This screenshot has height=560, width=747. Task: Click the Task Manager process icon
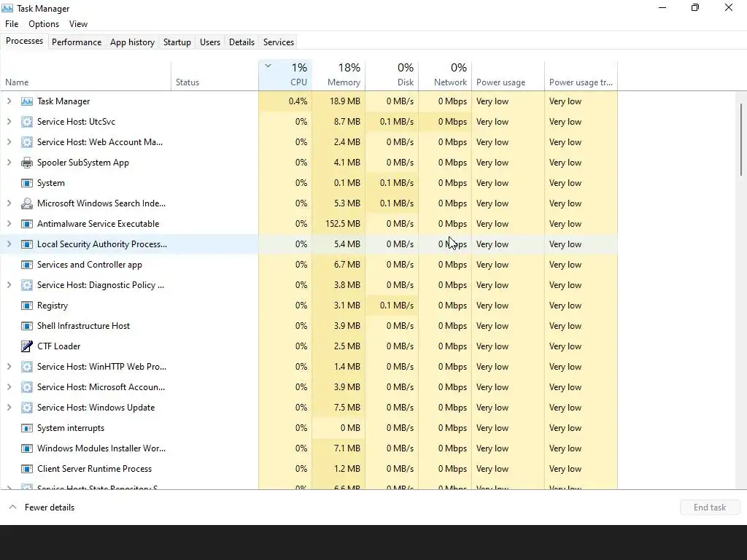(x=27, y=101)
